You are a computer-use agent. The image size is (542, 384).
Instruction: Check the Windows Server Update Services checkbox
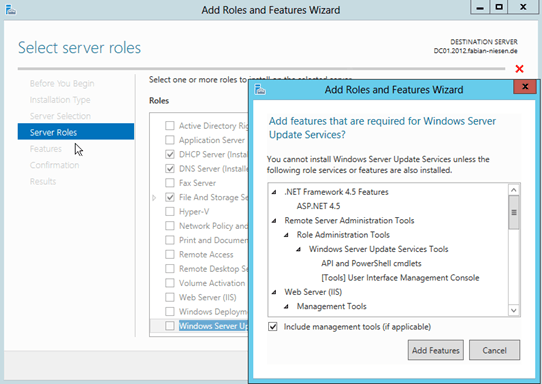pos(170,326)
